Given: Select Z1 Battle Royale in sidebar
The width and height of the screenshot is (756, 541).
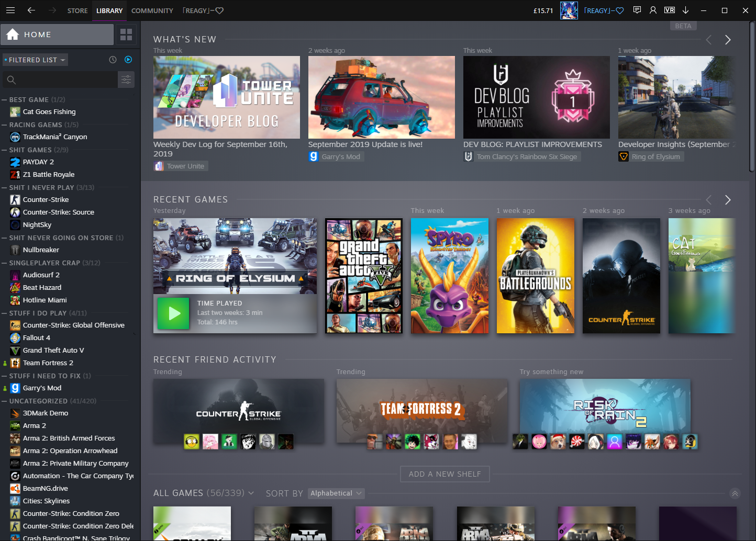Looking at the screenshot, I should pyautogui.click(x=49, y=174).
